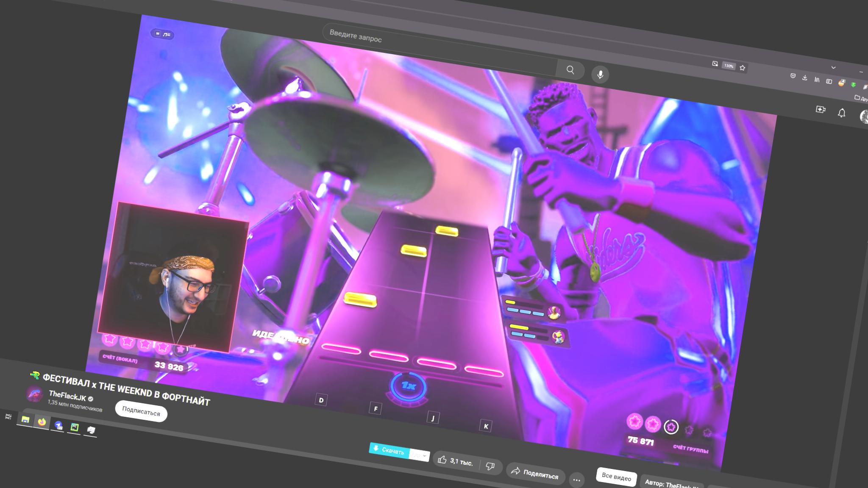Screen dimensions: 868x488
Task: Bookmark this page with the star icon
Action: (x=742, y=68)
